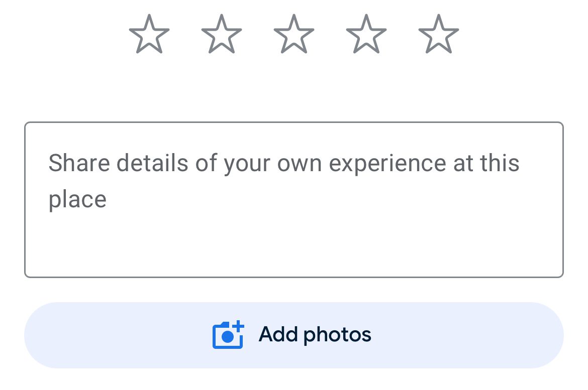
Task: Give a three-star rating
Action: (294, 34)
